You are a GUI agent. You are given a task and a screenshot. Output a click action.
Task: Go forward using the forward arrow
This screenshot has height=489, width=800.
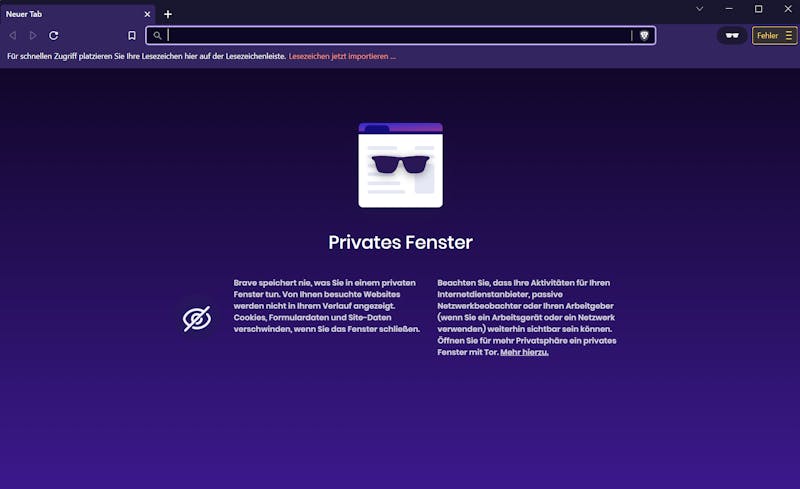point(33,35)
